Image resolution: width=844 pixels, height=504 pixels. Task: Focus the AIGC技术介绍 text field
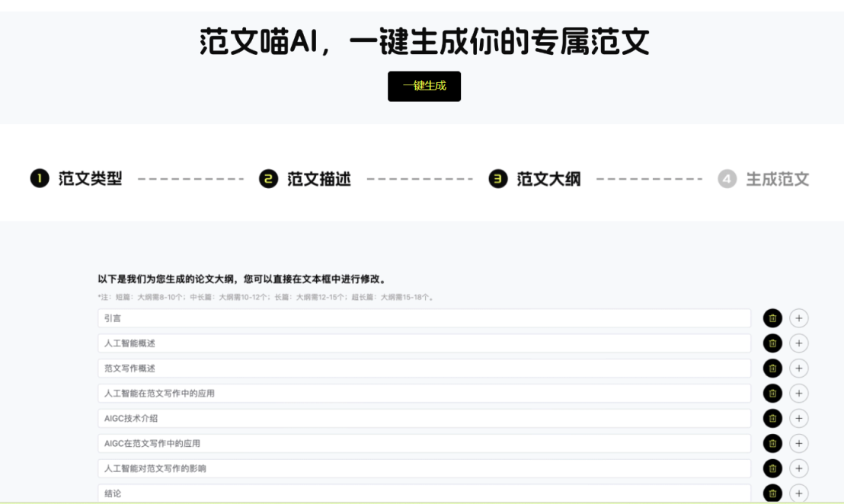pos(424,418)
